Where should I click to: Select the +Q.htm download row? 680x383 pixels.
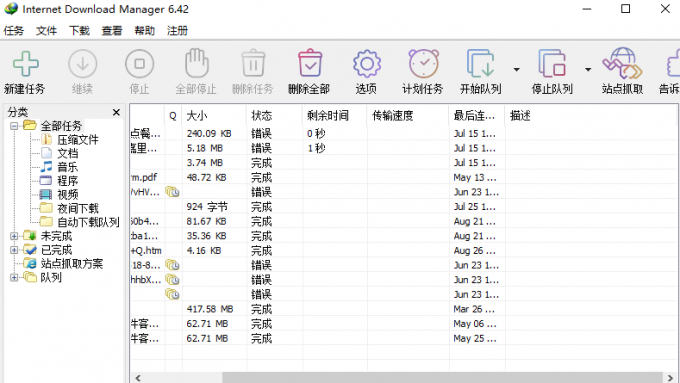[403, 251]
